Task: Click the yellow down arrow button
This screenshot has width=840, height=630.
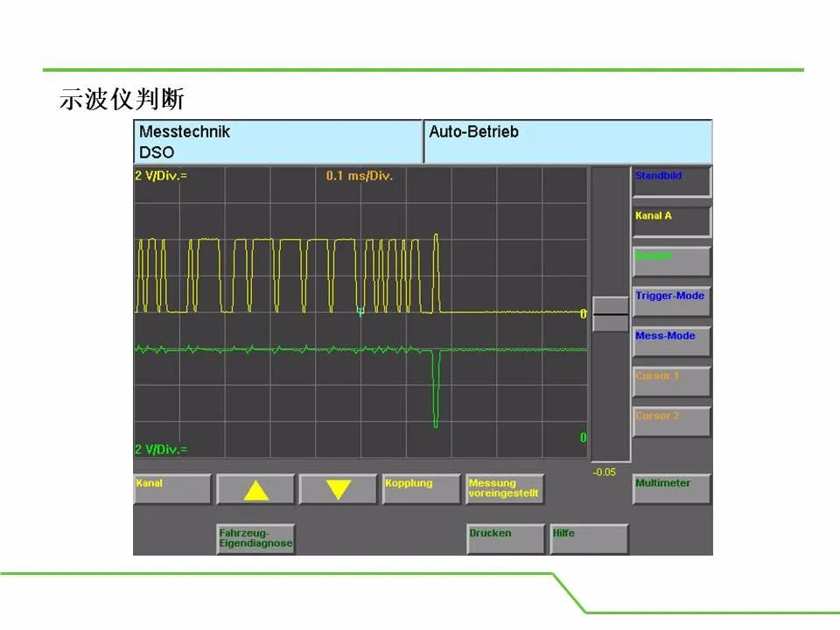Action: 338,489
